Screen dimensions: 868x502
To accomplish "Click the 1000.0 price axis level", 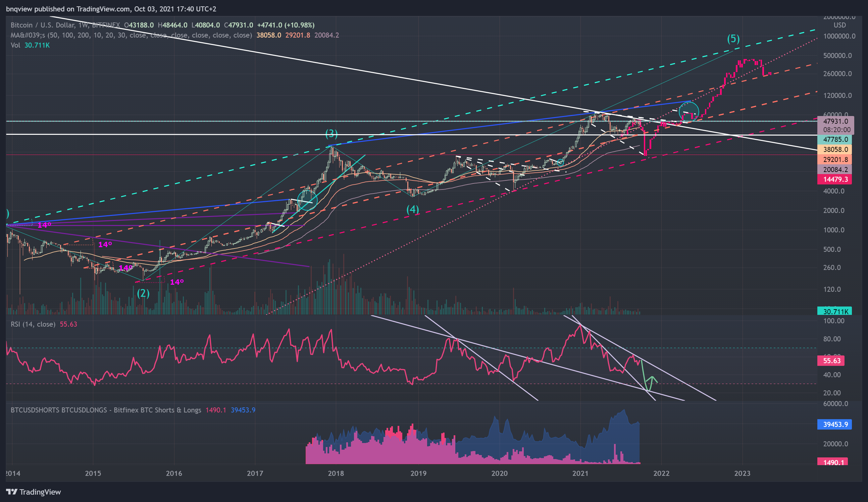I will pyautogui.click(x=833, y=230).
